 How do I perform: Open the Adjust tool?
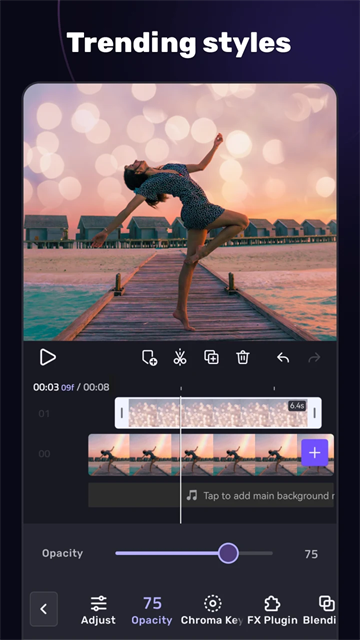pyautogui.click(x=98, y=610)
